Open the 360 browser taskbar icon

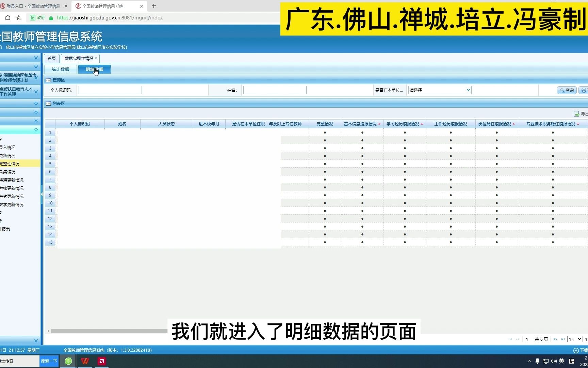[x=68, y=361]
